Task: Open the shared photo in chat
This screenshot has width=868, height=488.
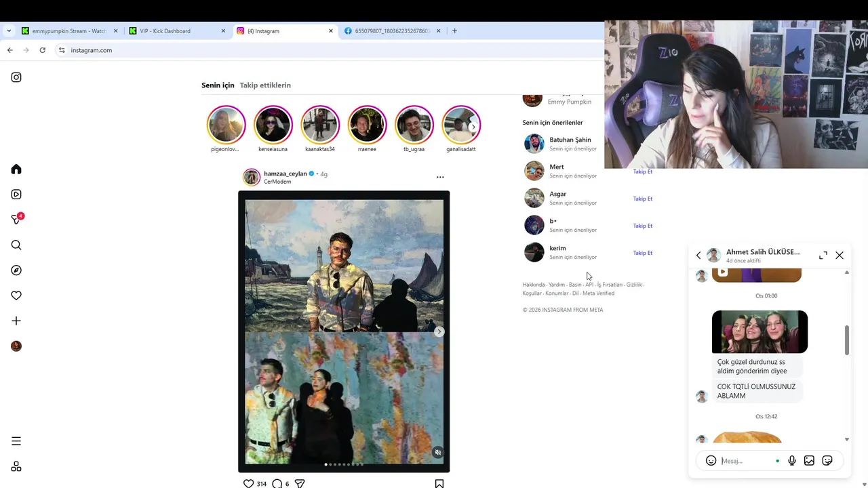Action: 759,332
